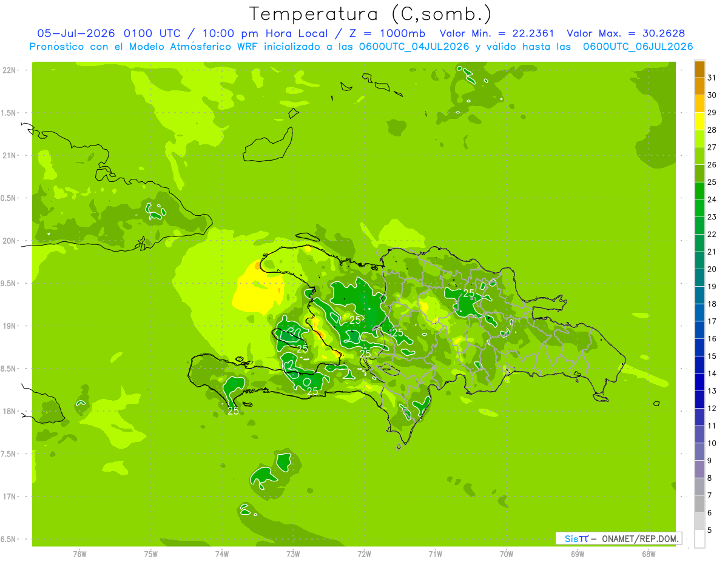Click the 73W longitude label

tap(293, 554)
